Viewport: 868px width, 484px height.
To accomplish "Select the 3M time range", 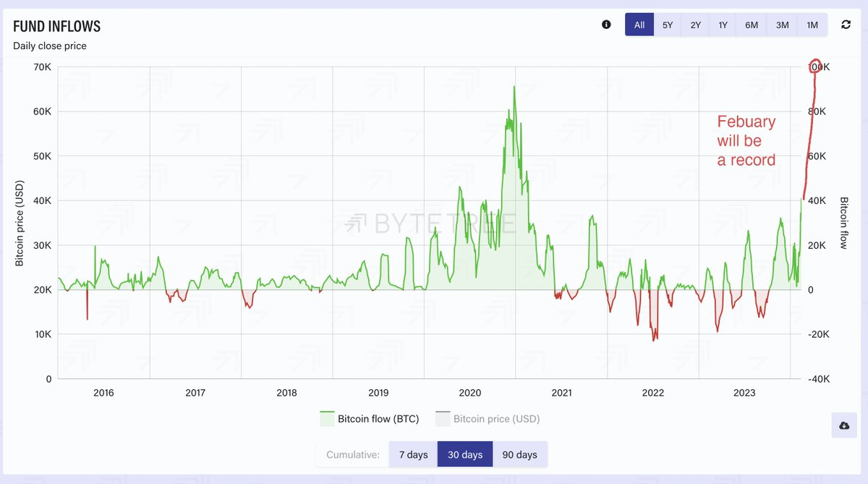I will click(782, 25).
